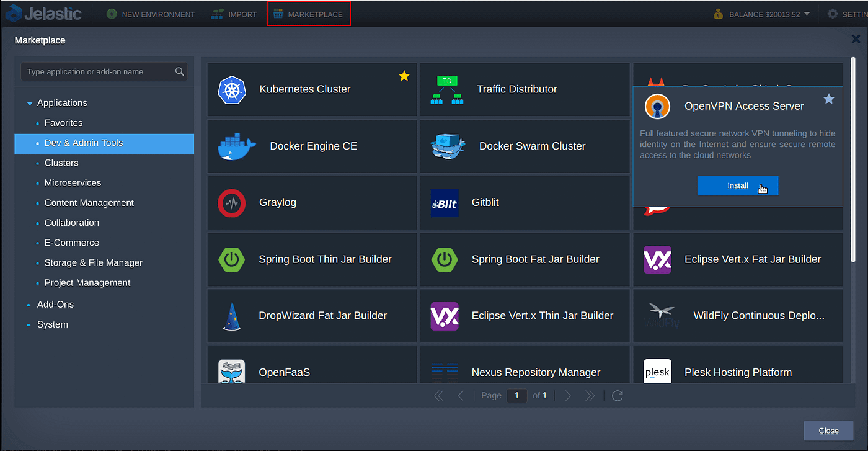Click the Plesk logo icon
The width and height of the screenshot is (868, 451).
(657, 372)
